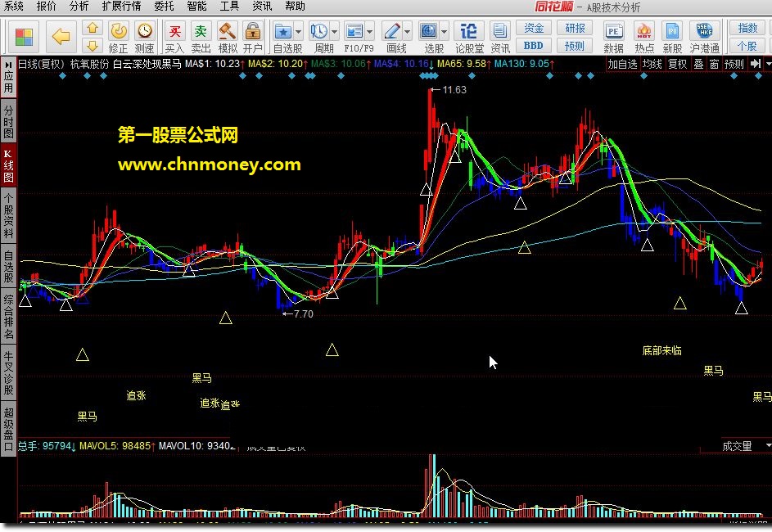Click 加自选 to add to watchlist

point(622,64)
